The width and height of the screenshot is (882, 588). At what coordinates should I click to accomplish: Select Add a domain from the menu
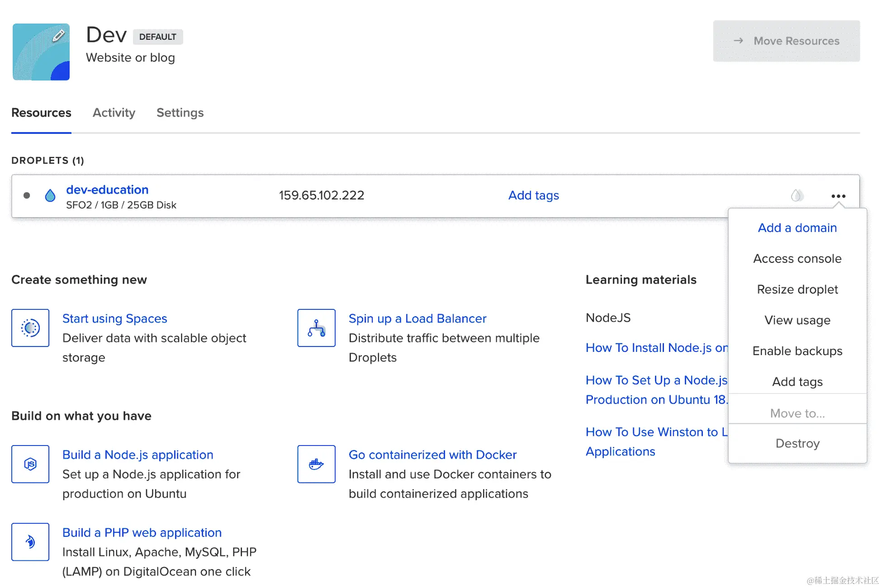click(x=797, y=228)
